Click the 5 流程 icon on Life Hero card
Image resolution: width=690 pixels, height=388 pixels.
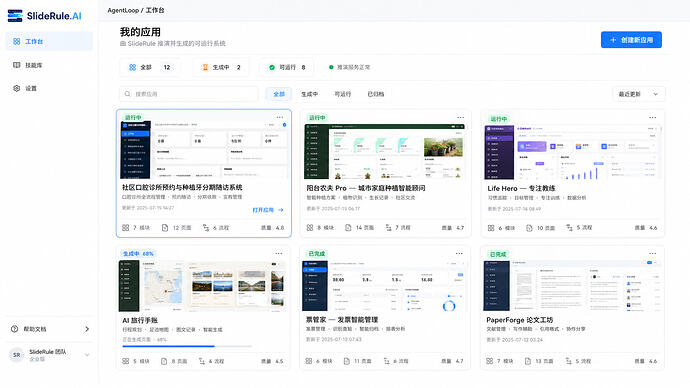coord(569,228)
